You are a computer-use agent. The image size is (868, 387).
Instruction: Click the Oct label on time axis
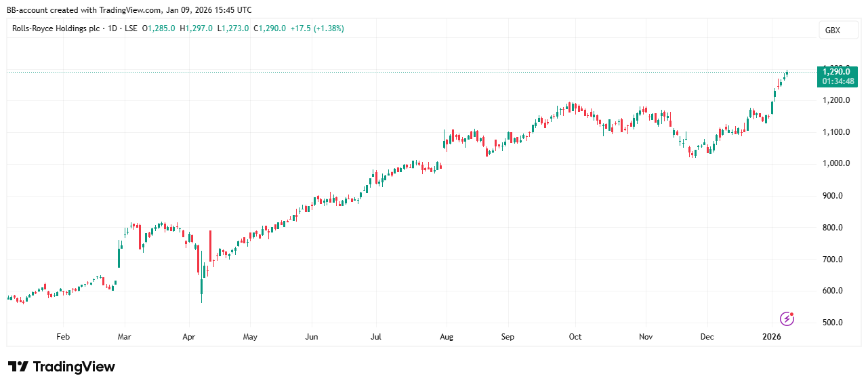(575, 336)
